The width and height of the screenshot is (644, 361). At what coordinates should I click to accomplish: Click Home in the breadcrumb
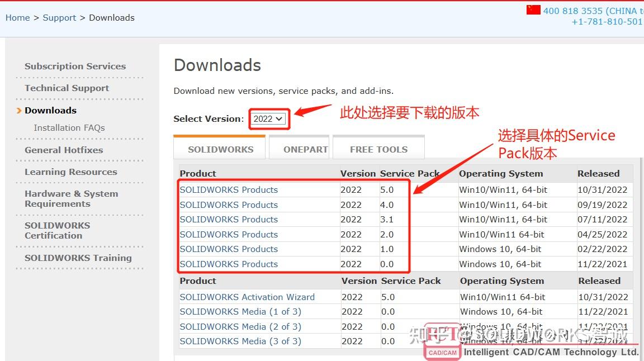pyautogui.click(x=17, y=17)
